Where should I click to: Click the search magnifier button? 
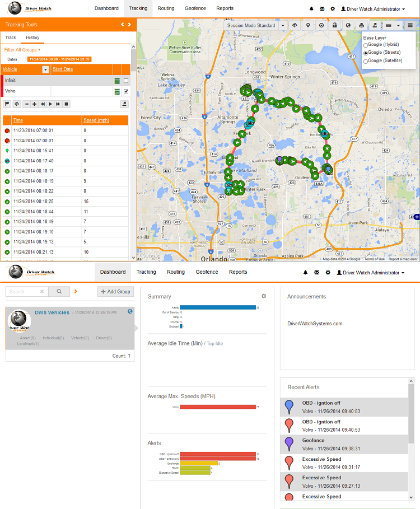[x=59, y=292]
